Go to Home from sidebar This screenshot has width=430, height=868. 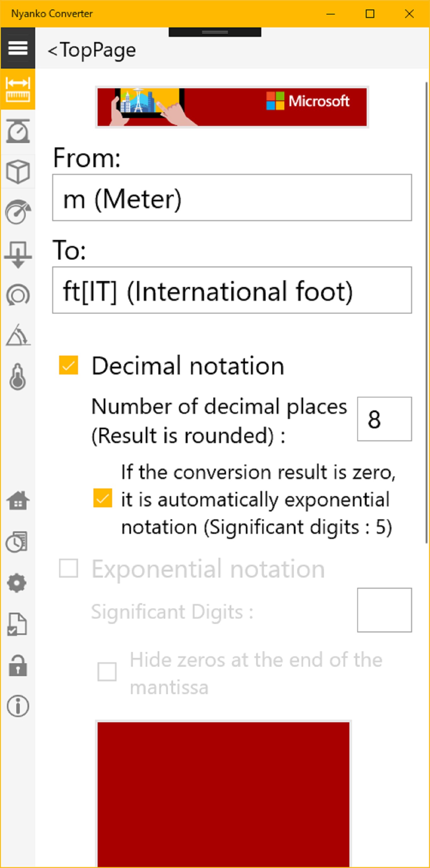click(18, 500)
